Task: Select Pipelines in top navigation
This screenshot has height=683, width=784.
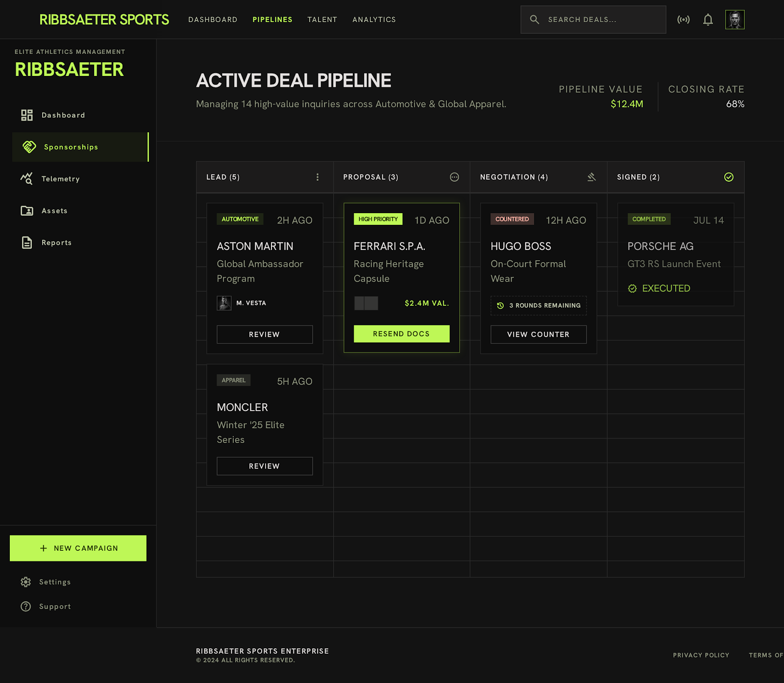Action: tap(272, 20)
